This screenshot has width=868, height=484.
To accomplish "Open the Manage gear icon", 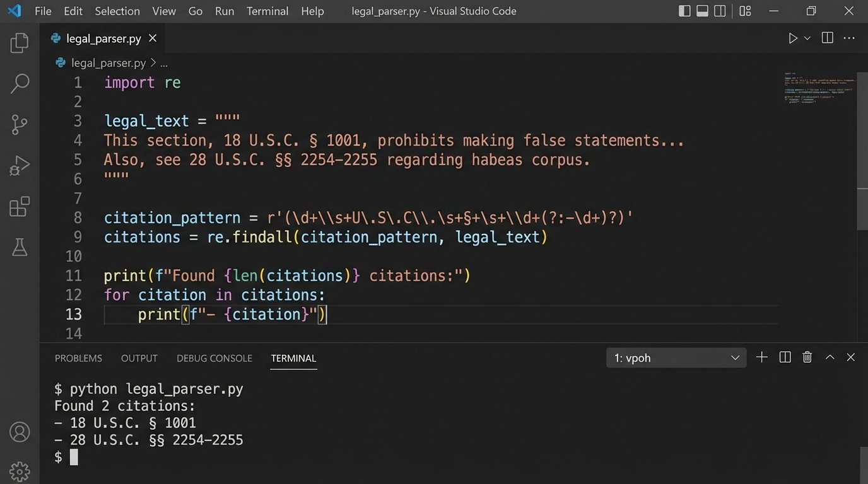I will click(x=20, y=471).
